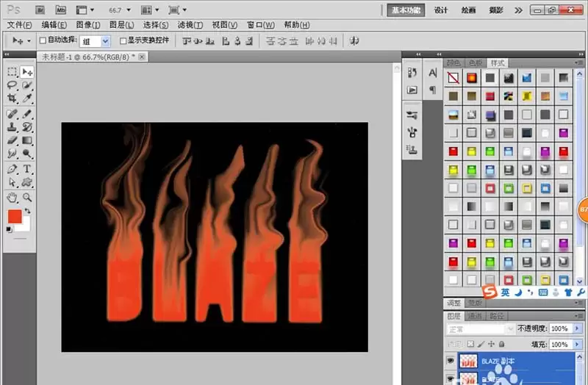Screen dimensions: 588x385
Task: Launch Mini Bridge from application bar
Action: [60, 10]
